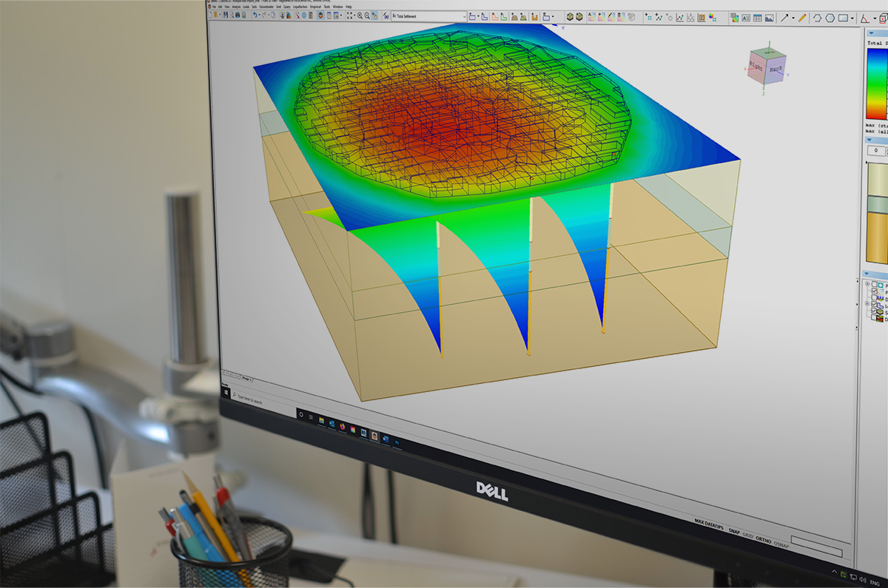Undo the last action
888x588 pixels.
[255, 15]
